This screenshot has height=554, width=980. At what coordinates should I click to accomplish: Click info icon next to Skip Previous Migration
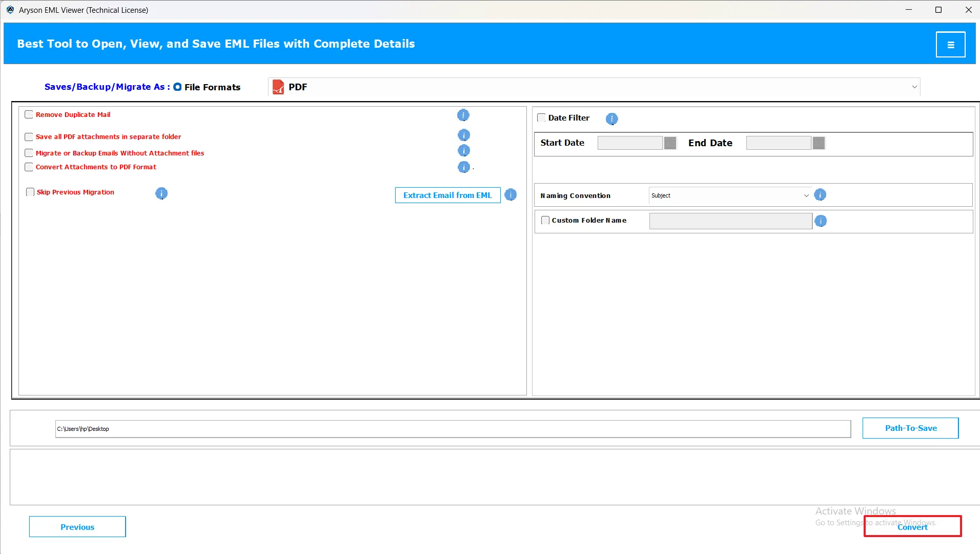coord(161,193)
